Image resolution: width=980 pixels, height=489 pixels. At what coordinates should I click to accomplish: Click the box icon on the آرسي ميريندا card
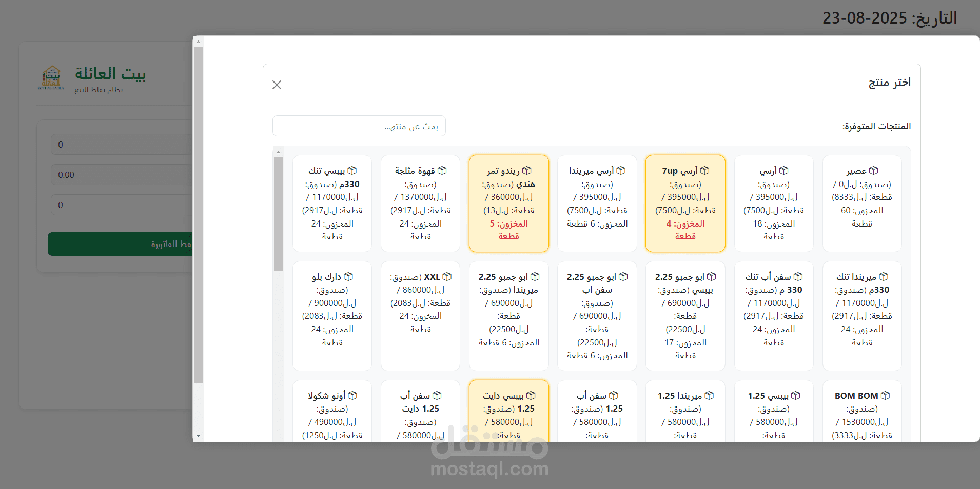pos(621,171)
